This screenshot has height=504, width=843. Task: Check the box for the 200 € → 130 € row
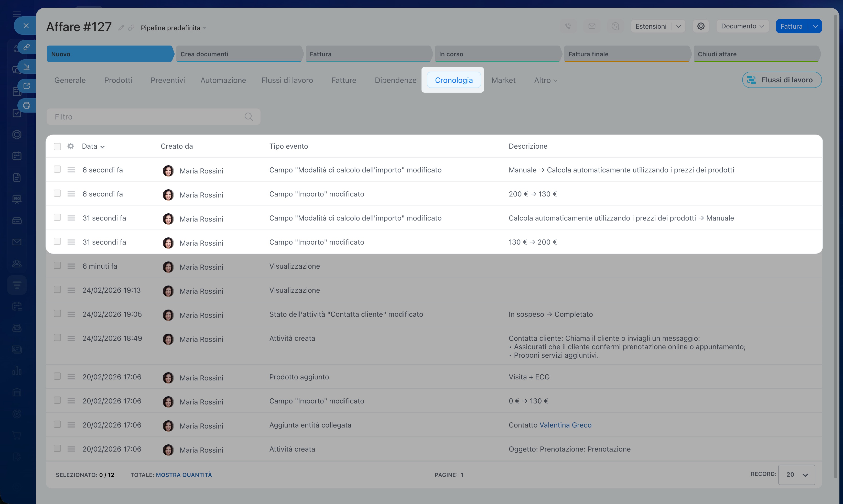[57, 193]
